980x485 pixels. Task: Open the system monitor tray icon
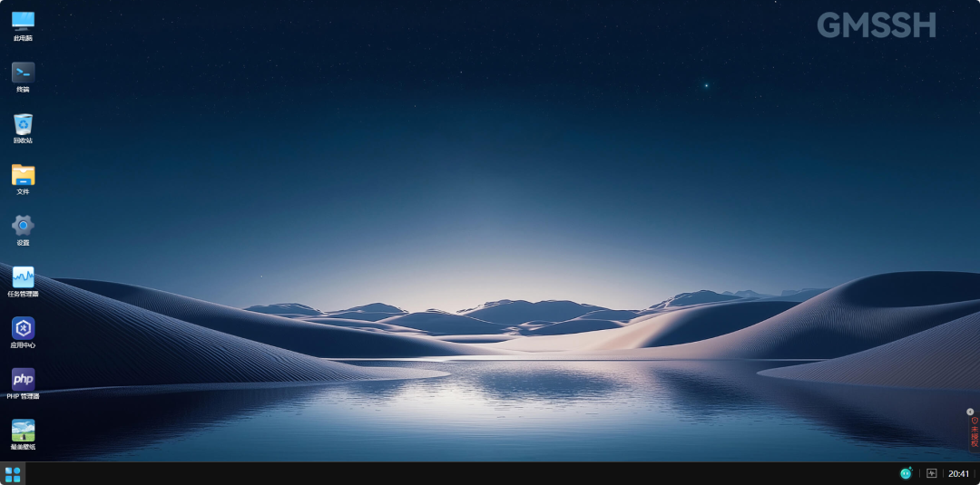(x=931, y=474)
